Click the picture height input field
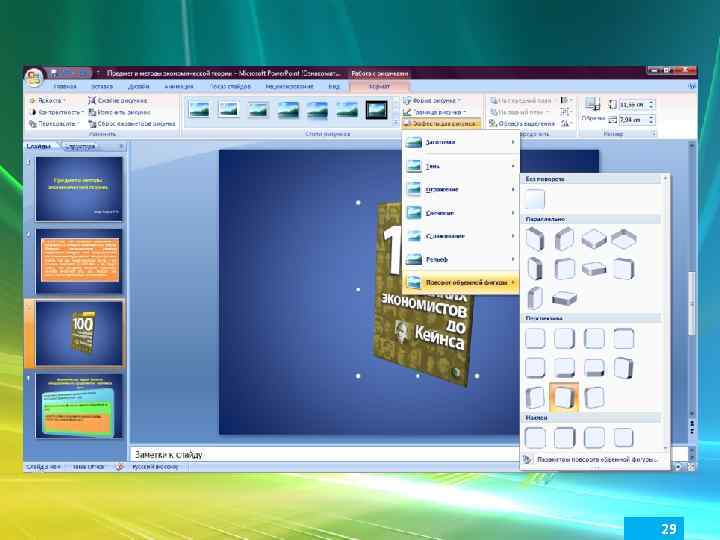 tap(633, 105)
